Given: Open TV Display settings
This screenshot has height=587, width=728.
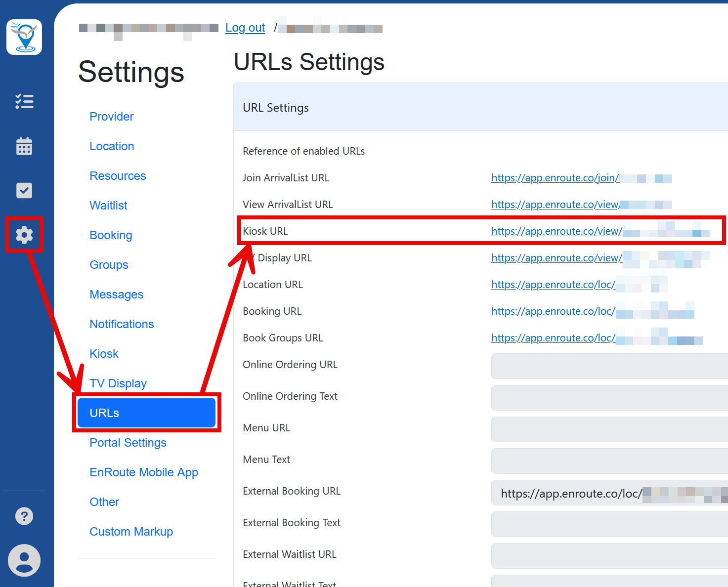Looking at the screenshot, I should tap(118, 383).
